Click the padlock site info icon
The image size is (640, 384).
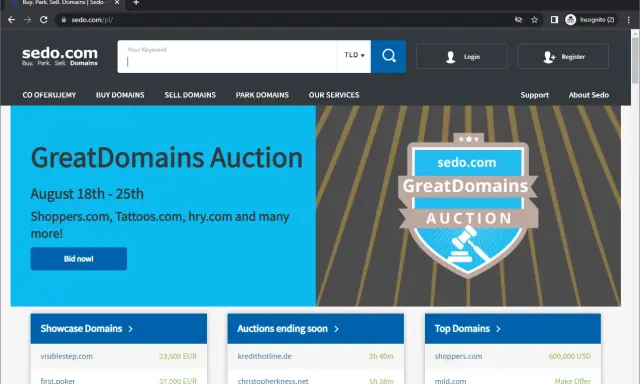tap(63, 20)
